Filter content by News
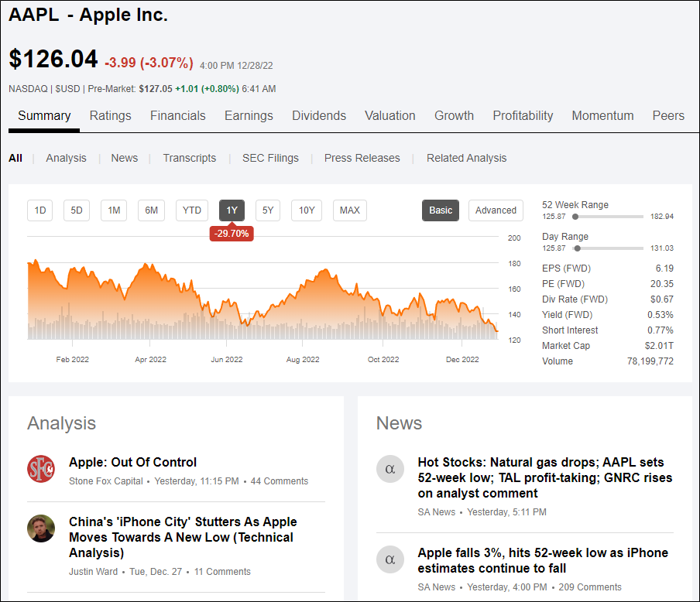Image resolution: width=700 pixels, height=602 pixels. click(x=125, y=158)
